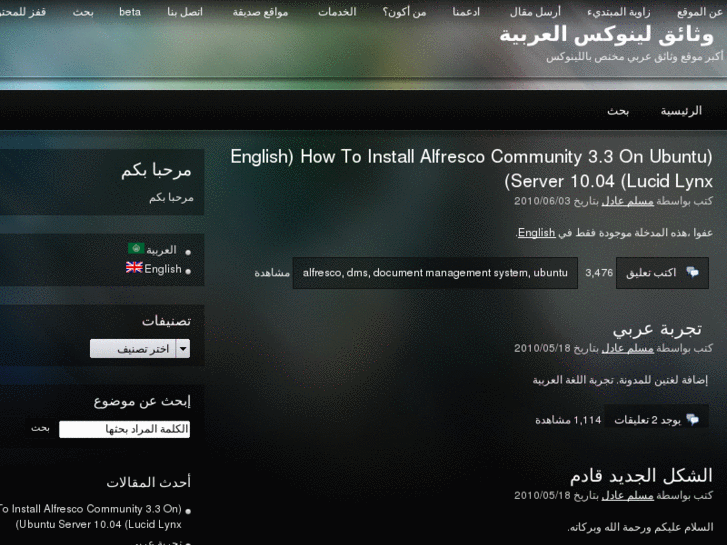Click the مرحبا بكم sidebar heading
The width and height of the screenshot is (727, 545).
(x=156, y=171)
